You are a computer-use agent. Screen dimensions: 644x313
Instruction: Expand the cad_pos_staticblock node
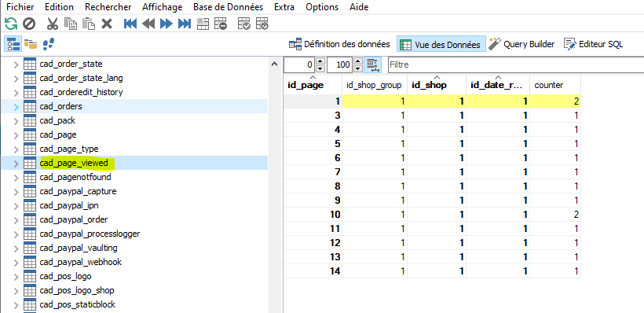(16, 305)
